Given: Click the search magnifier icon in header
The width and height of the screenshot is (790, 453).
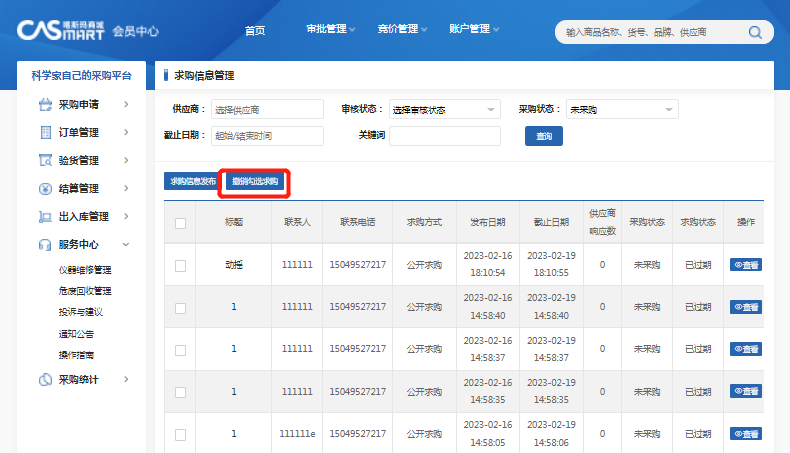Looking at the screenshot, I should [x=755, y=32].
